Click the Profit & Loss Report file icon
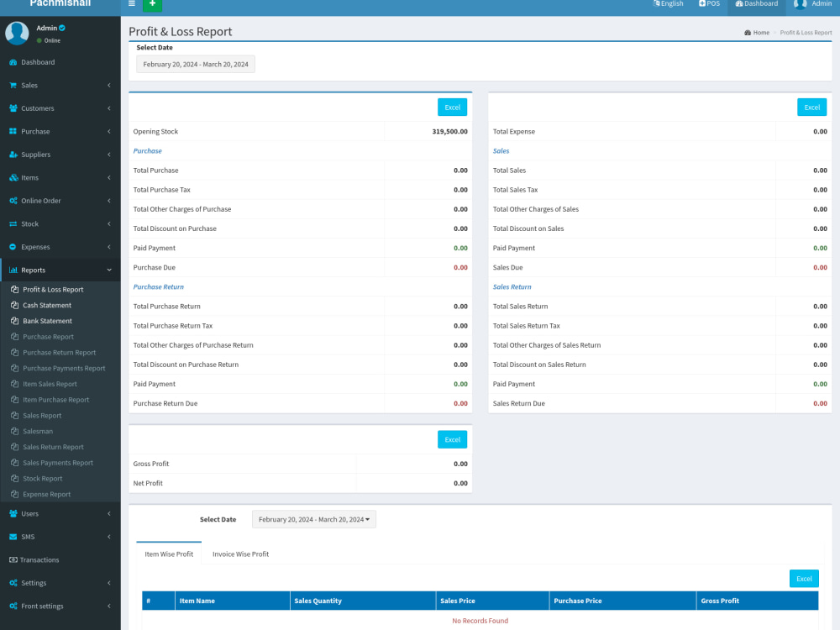Screen dimensions: 840x630 15,289
